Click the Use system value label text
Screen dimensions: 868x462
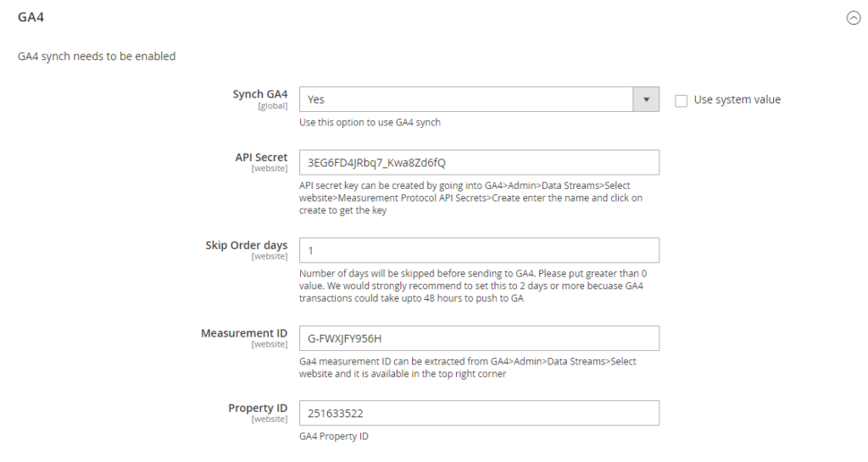tap(737, 99)
